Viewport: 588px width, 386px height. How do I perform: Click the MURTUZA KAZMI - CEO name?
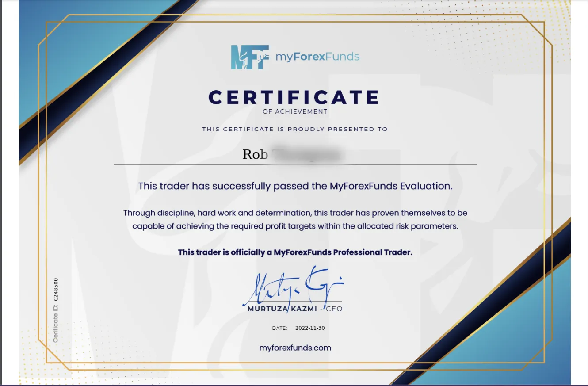click(295, 309)
